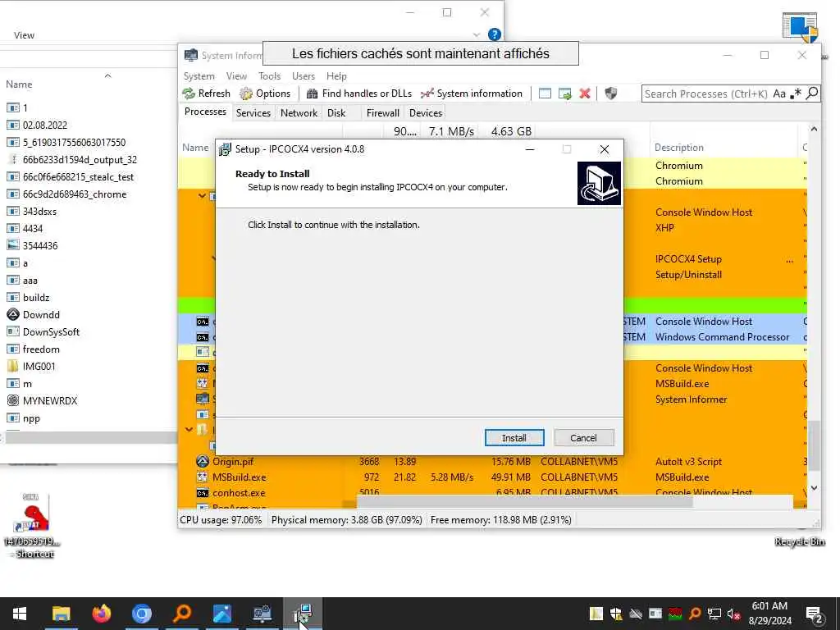Switch to the Network tab

[299, 113]
